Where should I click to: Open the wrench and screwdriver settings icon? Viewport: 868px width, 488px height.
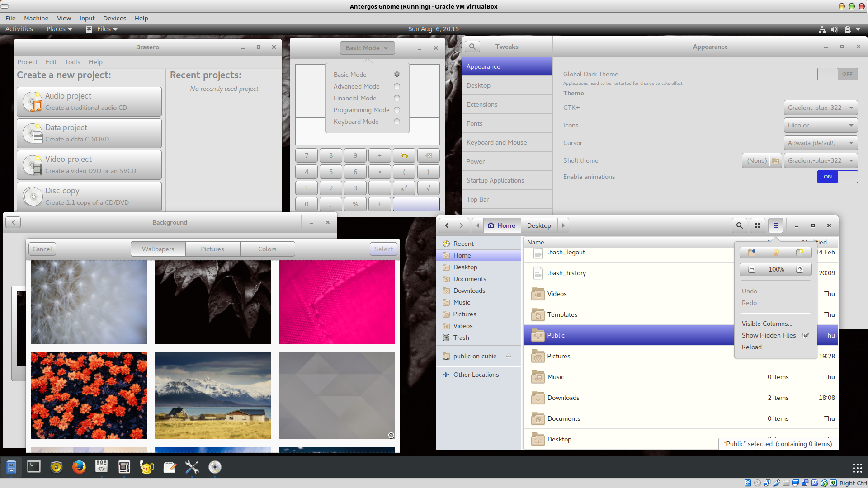coord(192,467)
